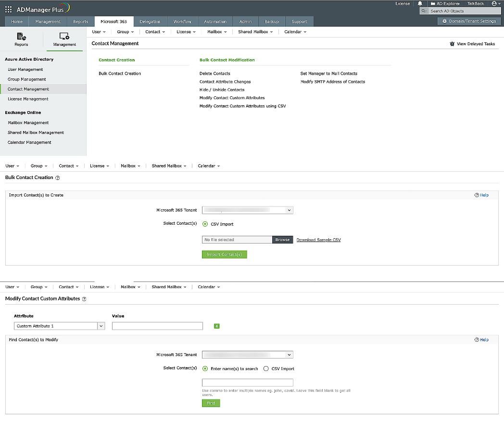The width and height of the screenshot is (504, 422).
Task: Open Microsoft 365 Tenant dropdown in Find Contact(s) panel
Action: pyautogui.click(x=248, y=355)
